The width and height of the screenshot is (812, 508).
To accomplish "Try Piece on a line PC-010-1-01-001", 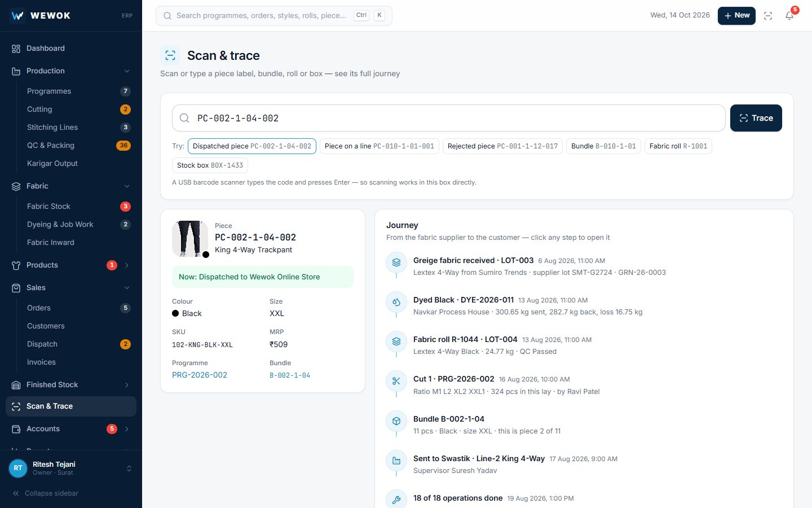I will (379, 146).
